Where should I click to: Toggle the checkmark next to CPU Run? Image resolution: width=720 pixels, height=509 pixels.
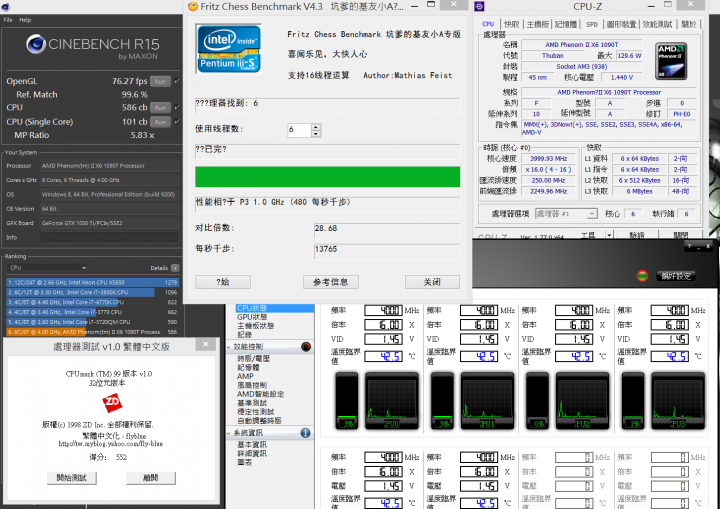[x=177, y=107]
